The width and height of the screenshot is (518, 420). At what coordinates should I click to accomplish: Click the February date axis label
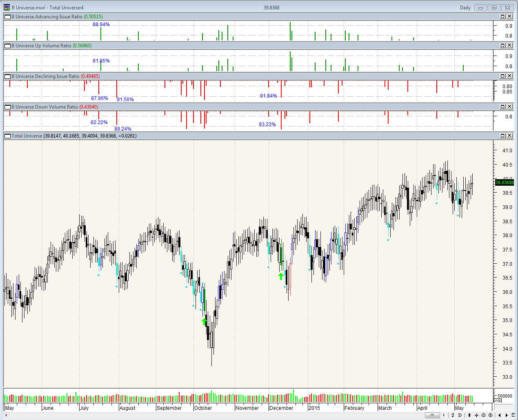pos(354,408)
